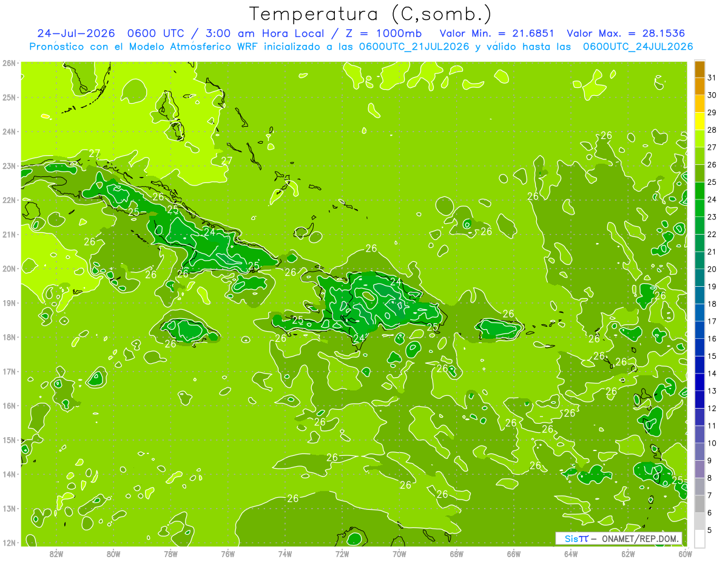The width and height of the screenshot is (728, 562).
Task: Click the color legend label '15'
Action: 712,356
